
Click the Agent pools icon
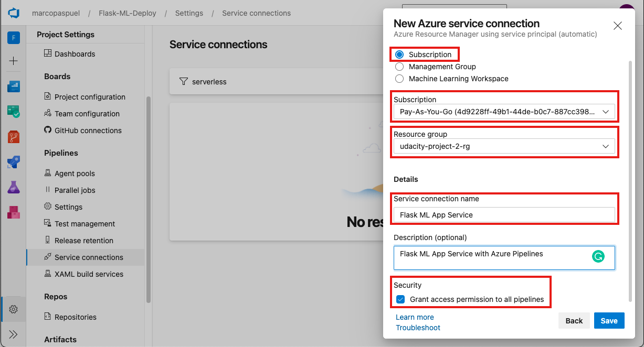[x=48, y=173]
